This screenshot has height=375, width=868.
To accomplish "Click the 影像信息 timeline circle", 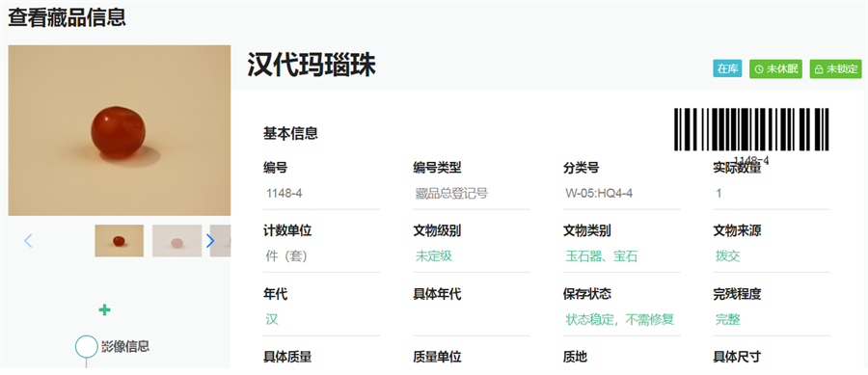I will point(86,346).
